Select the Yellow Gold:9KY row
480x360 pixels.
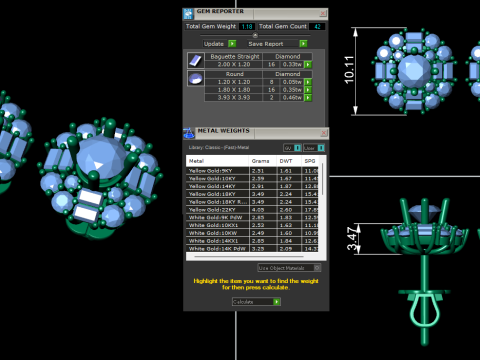(x=252, y=171)
